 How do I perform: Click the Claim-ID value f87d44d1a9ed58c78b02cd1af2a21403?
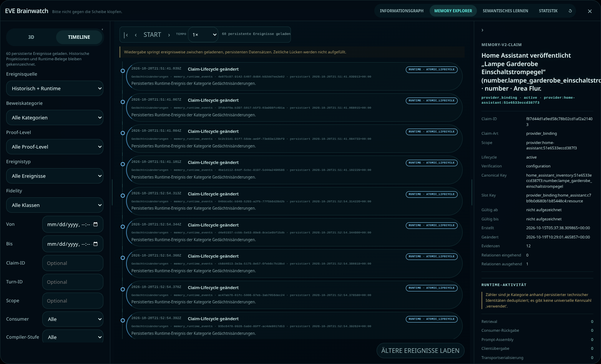tap(559, 122)
